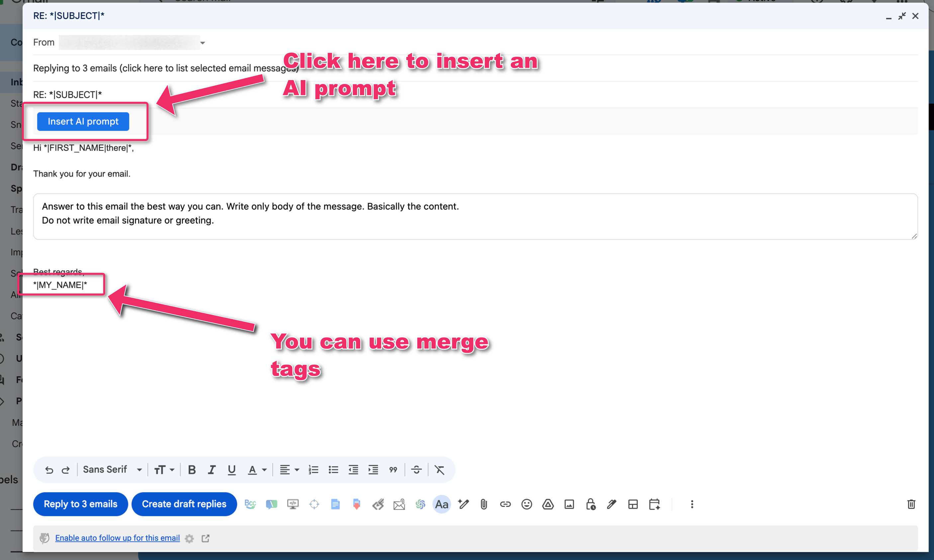Click the attach files paperclip icon

pos(484,504)
